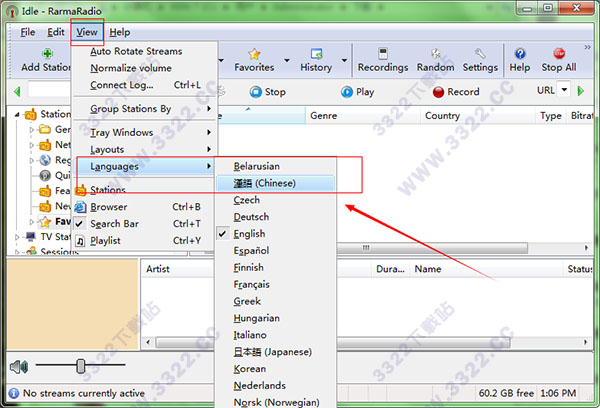Screen dimensions: 600x408
Task: Click the Random station icon
Action: [435, 54]
